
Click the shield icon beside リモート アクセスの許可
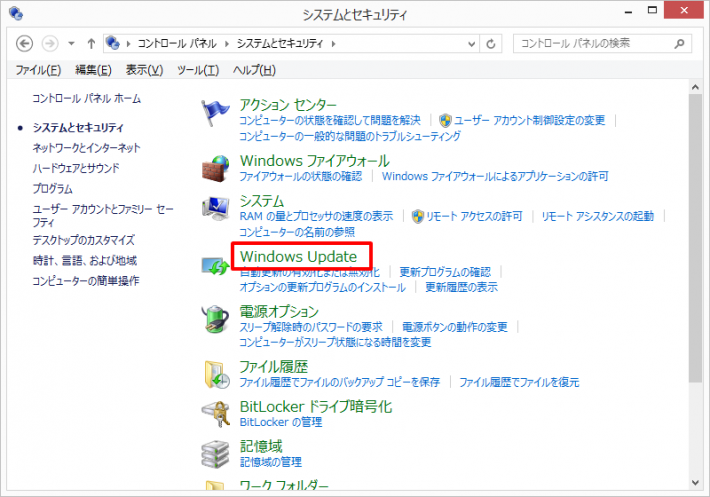click(x=417, y=216)
